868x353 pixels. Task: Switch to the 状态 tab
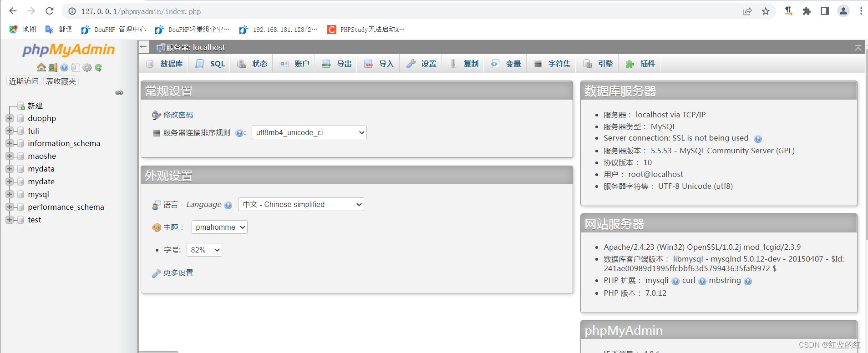click(x=252, y=64)
